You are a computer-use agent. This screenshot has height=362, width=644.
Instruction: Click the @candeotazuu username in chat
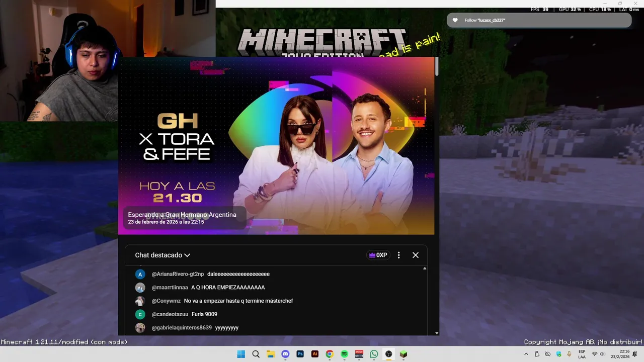(x=170, y=314)
